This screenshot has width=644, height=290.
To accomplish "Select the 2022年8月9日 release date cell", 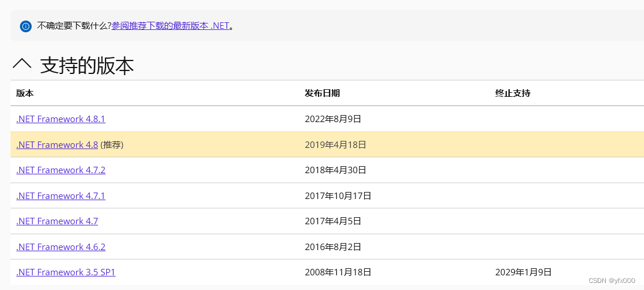I will tap(333, 119).
